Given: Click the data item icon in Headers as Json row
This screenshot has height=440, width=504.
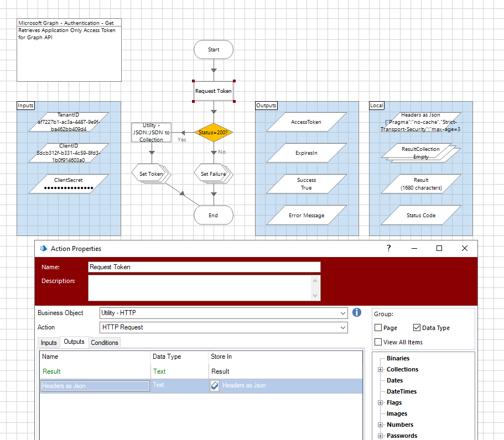Looking at the screenshot, I should coord(215,386).
